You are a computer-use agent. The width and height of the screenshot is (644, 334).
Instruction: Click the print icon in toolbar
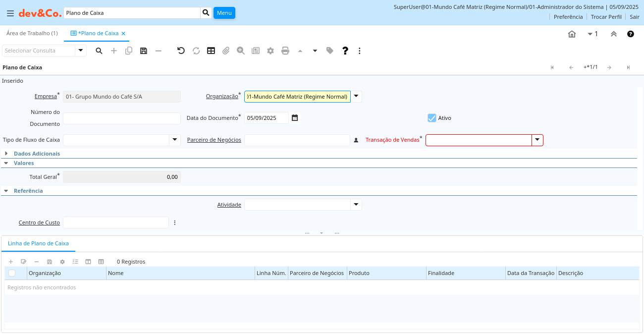click(x=285, y=51)
